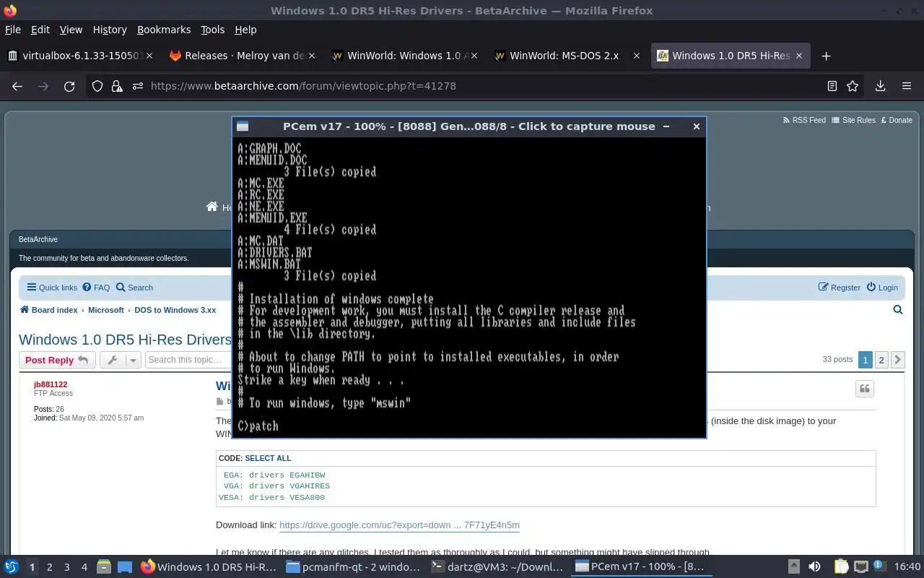
Task: Show hidden tray icons arrow
Action: pos(793,567)
